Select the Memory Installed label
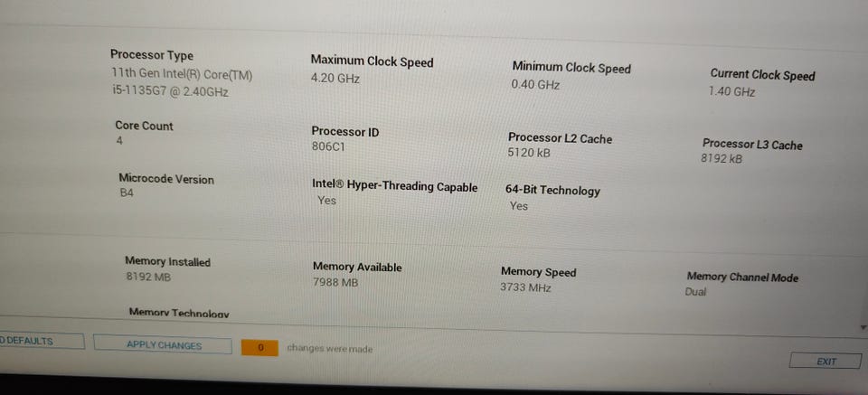Image resolution: width=868 pixels, height=395 pixels. [x=167, y=261]
